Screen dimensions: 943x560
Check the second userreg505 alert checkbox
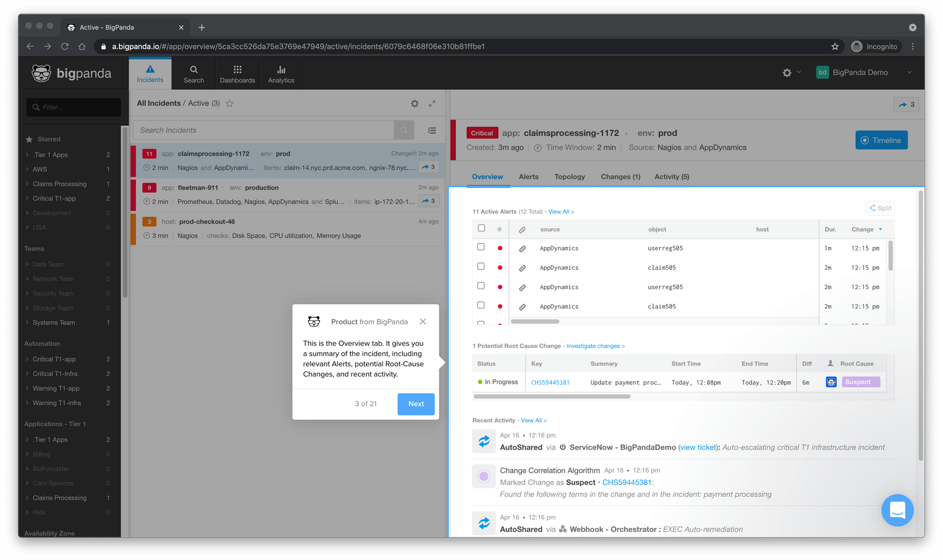pos(481,286)
